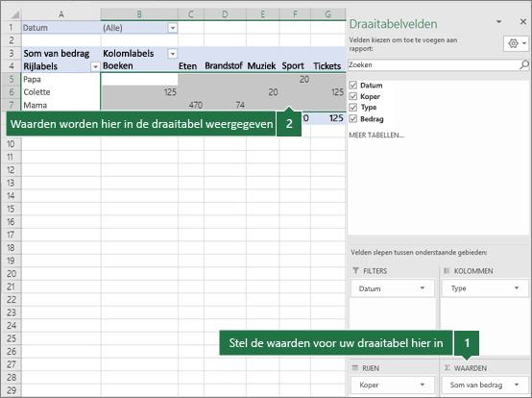532x398 pixels.
Task: Click the RIJEN rows icon
Action: pyautogui.click(x=355, y=368)
